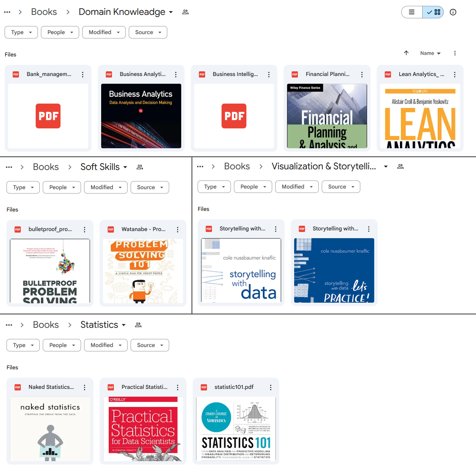
Task: Open more actions for first Storytelling with file
Action: pyautogui.click(x=276, y=229)
